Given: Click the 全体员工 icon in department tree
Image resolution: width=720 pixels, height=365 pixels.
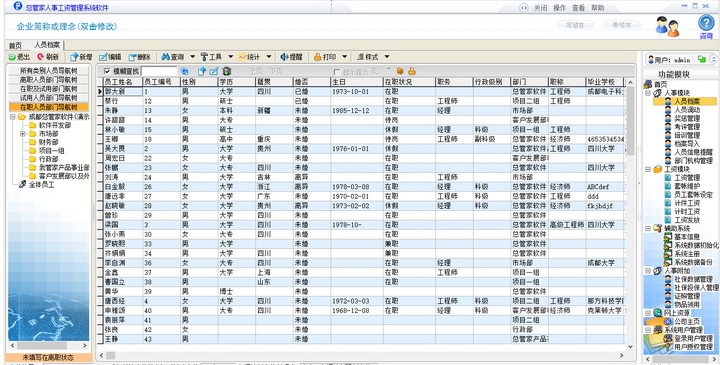Looking at the screenshot, I should click(x=22, y=185).
